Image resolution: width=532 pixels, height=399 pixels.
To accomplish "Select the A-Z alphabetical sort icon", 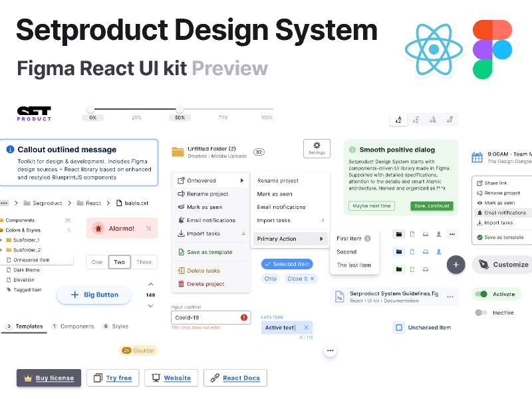I will (x=398, y=120).
